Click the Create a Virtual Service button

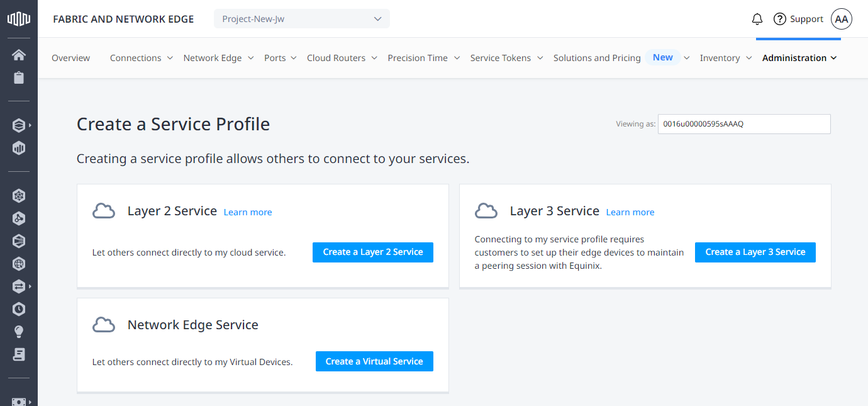click(x=374, y=361)
